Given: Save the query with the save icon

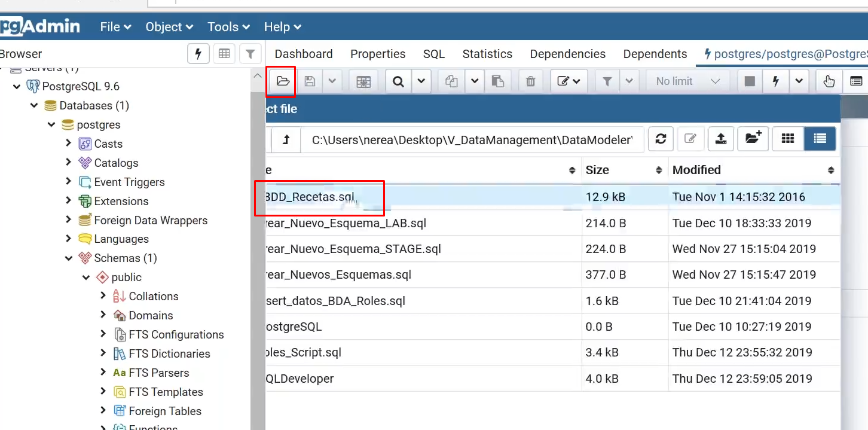Looking at the screenshot, I should 310,81.
